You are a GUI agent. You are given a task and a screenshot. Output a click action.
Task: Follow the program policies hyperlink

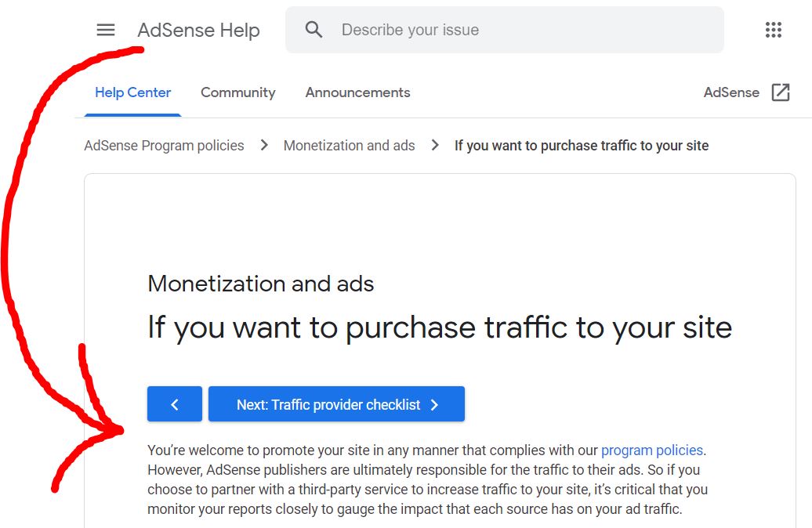652,450
